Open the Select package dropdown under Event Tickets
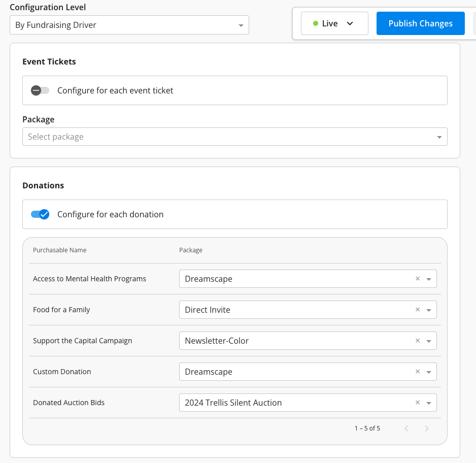 coord(234,137)
